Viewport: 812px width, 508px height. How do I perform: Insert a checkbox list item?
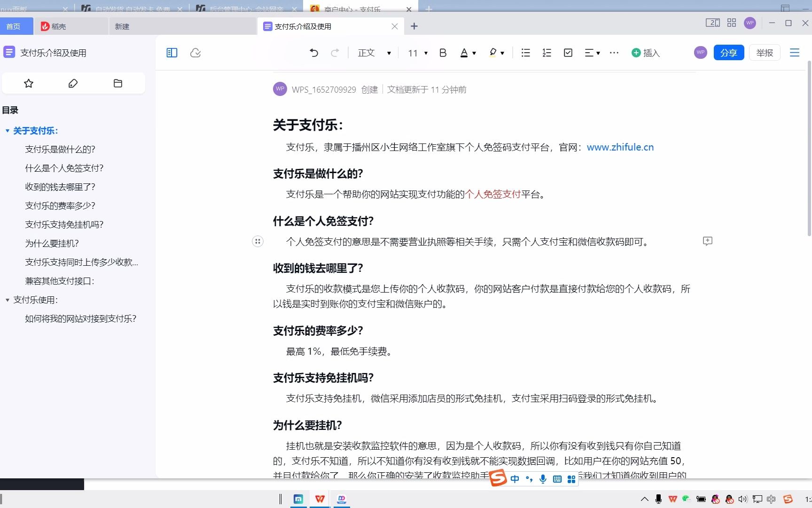click(x=568, y=53)
